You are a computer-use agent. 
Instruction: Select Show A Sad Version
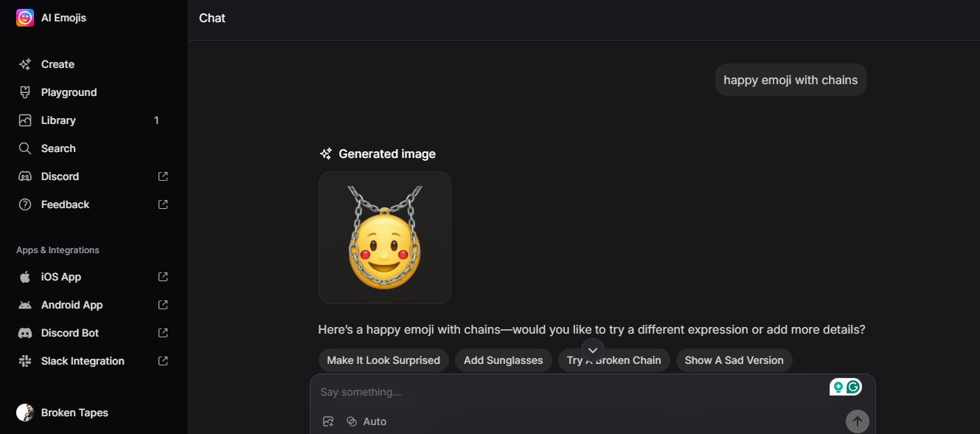click(733, 359)
